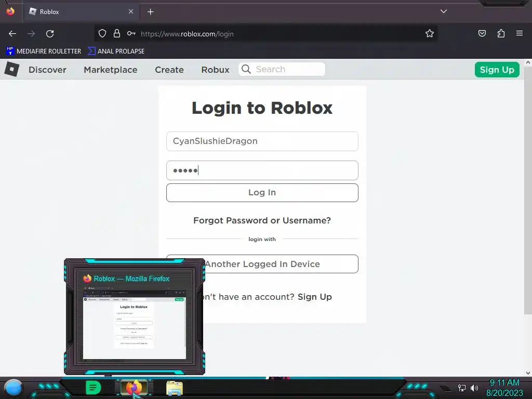Open the green notes taskbar app

coord(93,388)
